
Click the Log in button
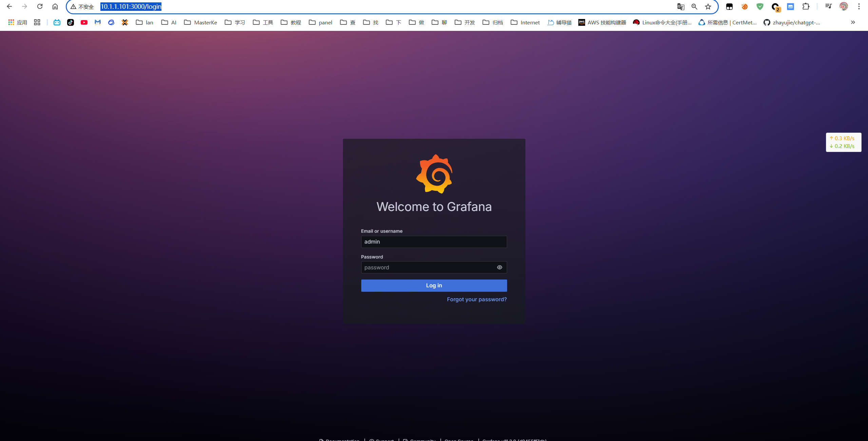pos(434,286)
